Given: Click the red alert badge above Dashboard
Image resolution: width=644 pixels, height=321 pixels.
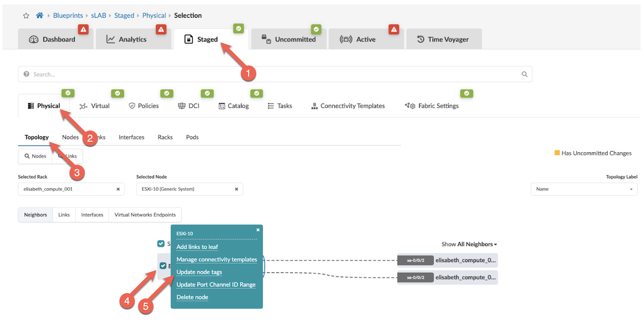Looking at the screenshot, I should click(83, 29).
